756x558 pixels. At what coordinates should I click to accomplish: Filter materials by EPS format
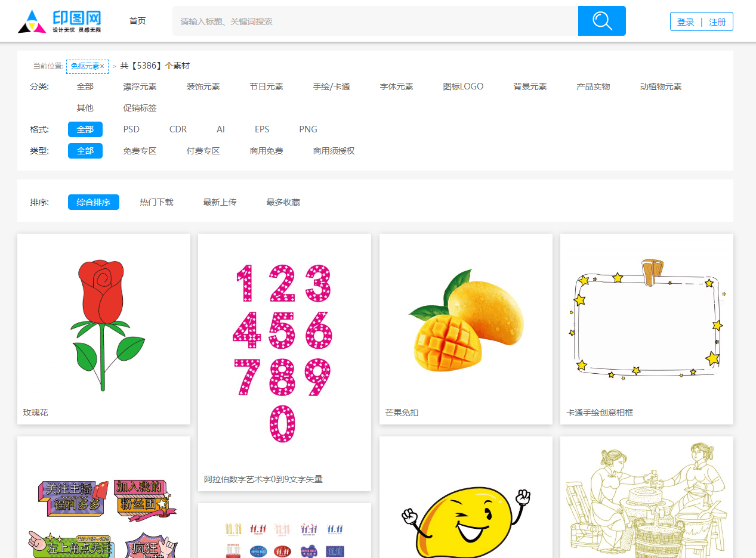pyautogui.click(x=262, y=129)
